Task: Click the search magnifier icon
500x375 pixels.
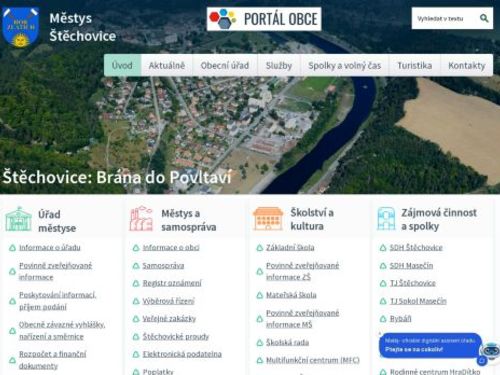Action: pyautogui.click(x=484, y=18)
